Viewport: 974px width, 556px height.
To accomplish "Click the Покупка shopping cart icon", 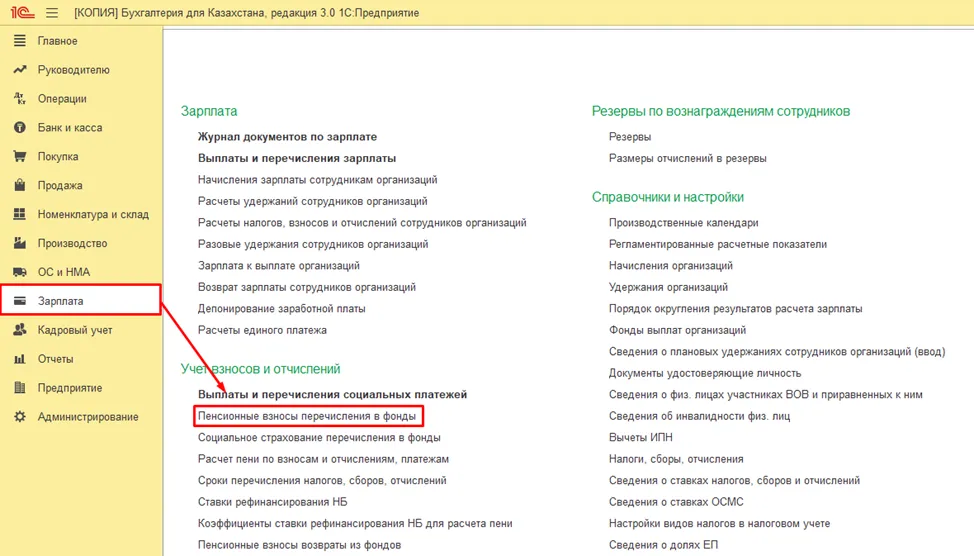I will [20, 157].
